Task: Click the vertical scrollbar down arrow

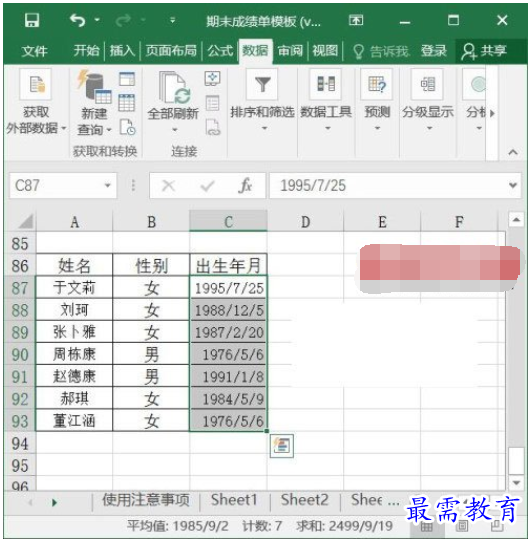Action: click(516, 483)
